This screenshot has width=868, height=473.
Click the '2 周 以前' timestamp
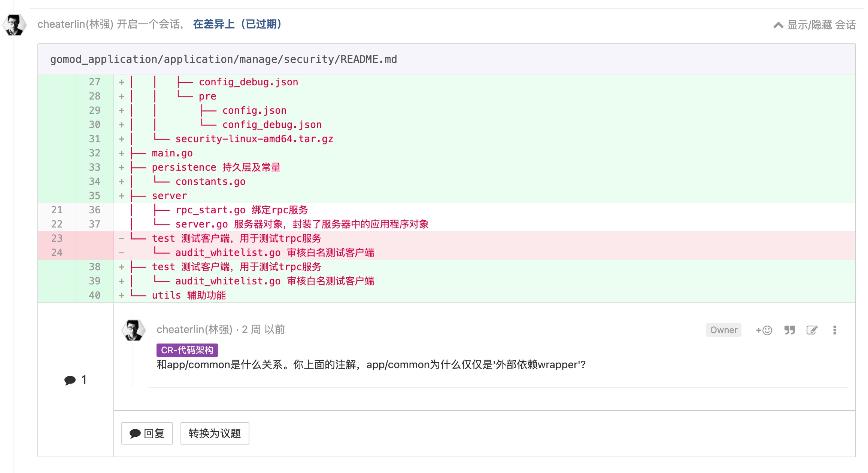(263, 330)
